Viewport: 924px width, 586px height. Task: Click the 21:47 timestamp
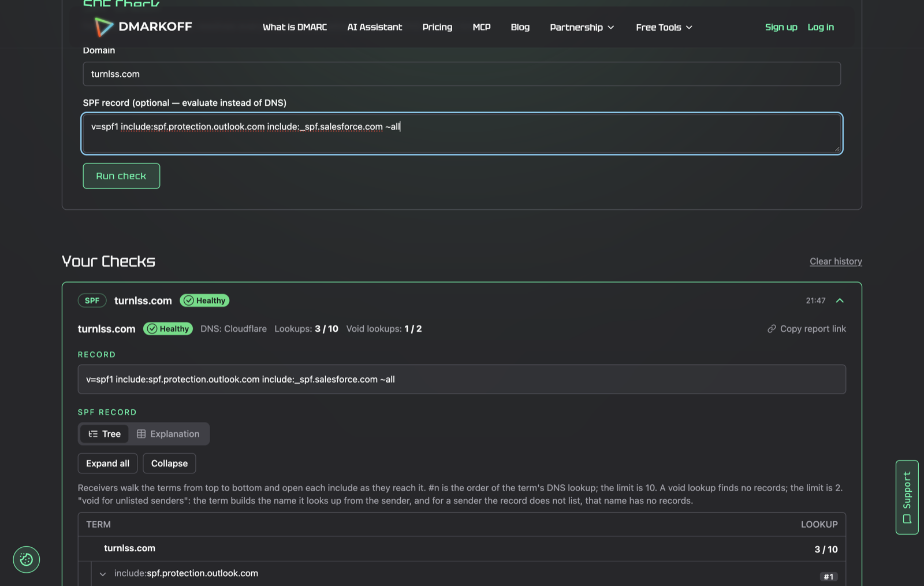tap(815, 301)
